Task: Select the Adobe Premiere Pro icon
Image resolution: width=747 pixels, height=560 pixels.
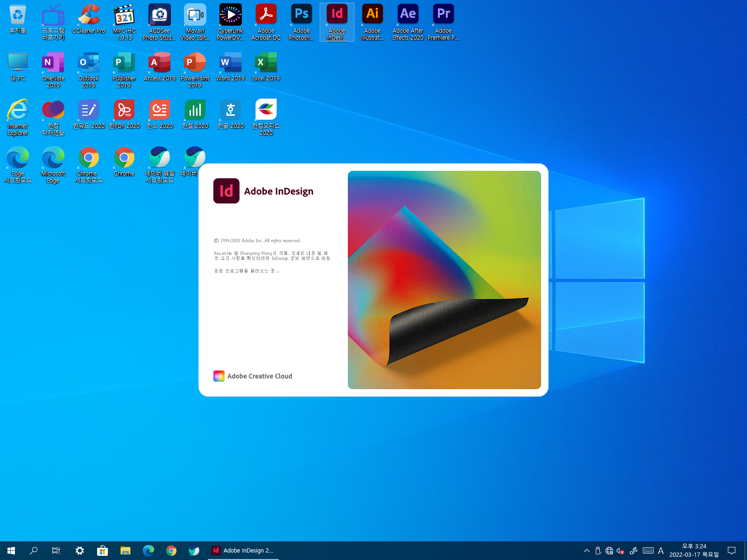Action: (x=444, y=22)
